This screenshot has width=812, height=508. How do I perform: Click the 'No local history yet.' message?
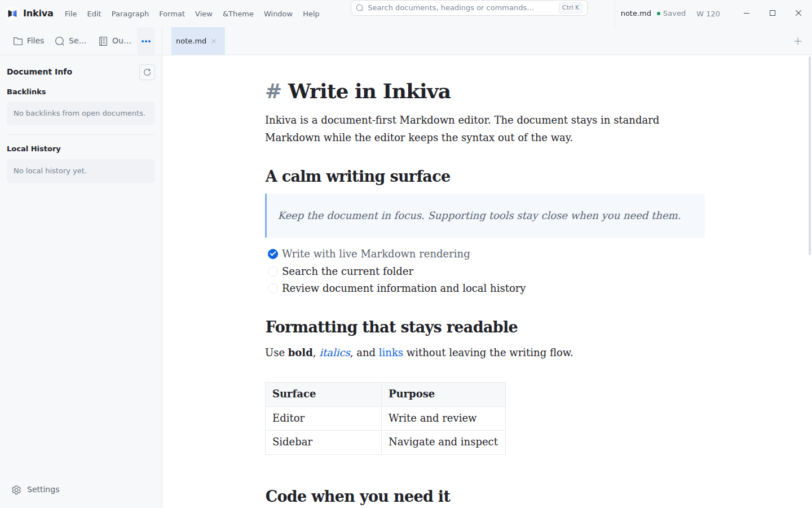pos(81,171)
